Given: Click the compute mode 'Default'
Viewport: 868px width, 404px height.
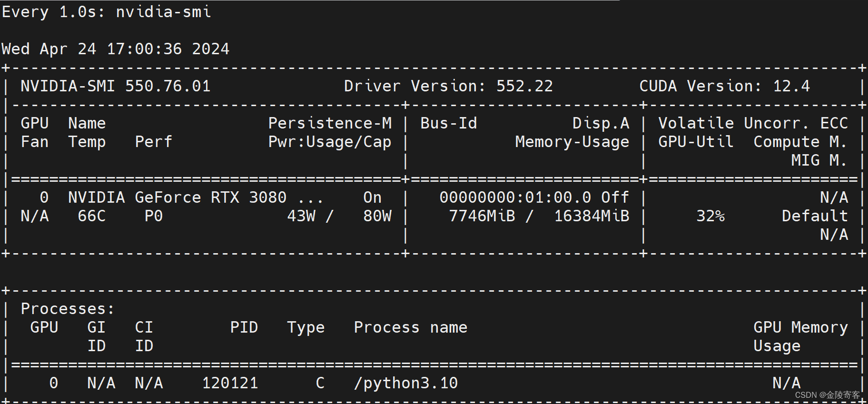Looking at the screenshot, I should pyautogui.click(x=815, y=216).
